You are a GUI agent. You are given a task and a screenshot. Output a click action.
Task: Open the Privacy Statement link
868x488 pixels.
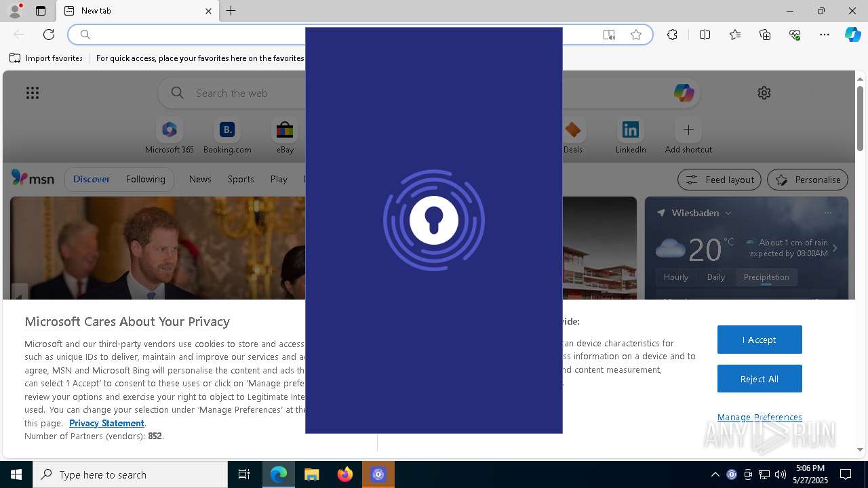[x=106, y=423]
